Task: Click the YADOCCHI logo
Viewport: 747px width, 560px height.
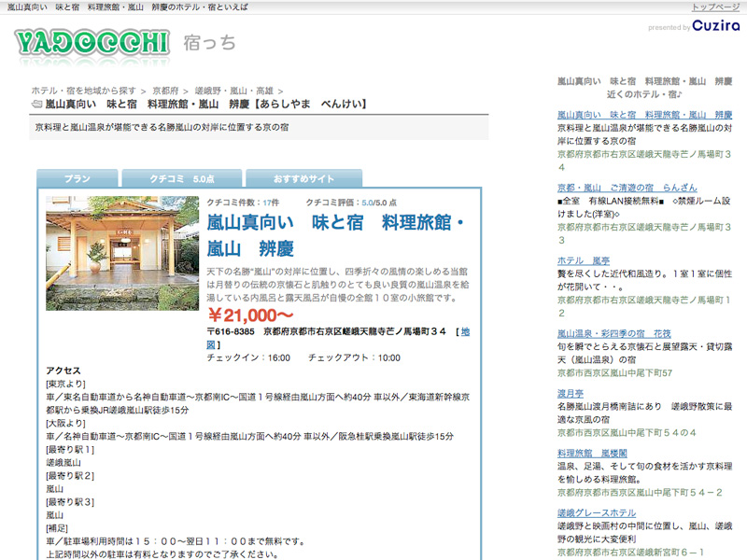Action: [92, 41]
